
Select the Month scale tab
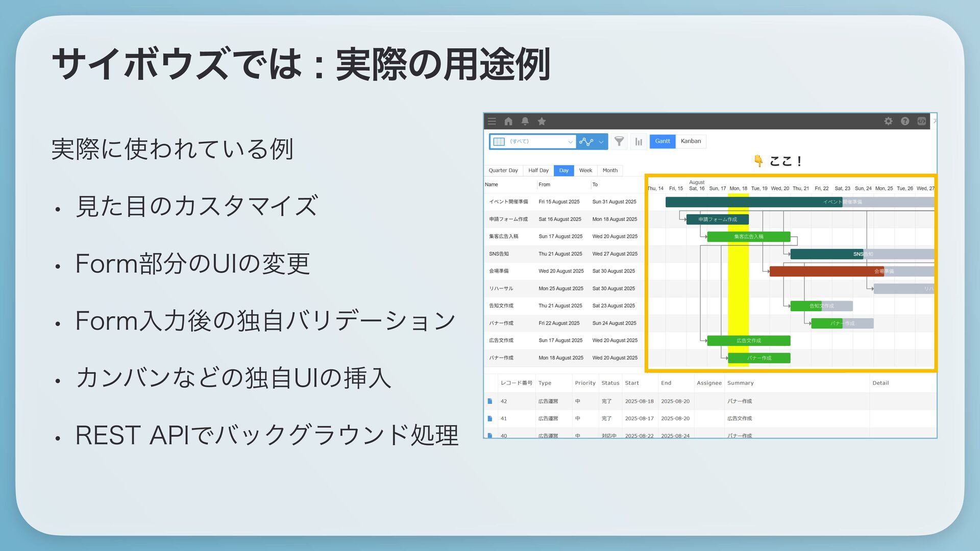[x=610, y=170]
